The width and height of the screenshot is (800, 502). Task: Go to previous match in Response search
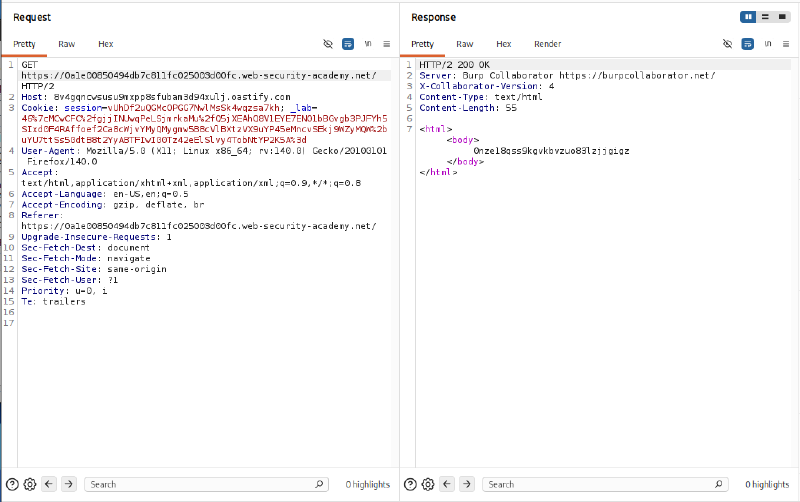[x=447, y=484]
